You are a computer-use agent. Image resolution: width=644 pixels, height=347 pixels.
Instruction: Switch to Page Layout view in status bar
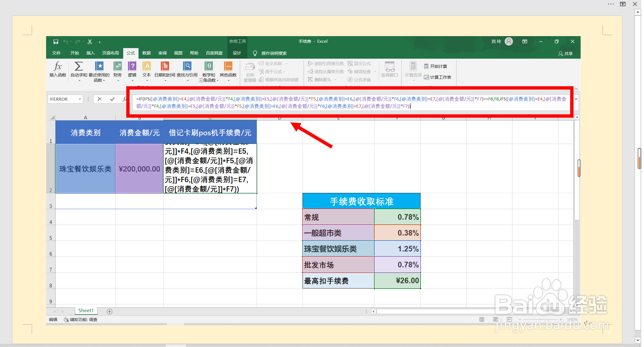496,320
